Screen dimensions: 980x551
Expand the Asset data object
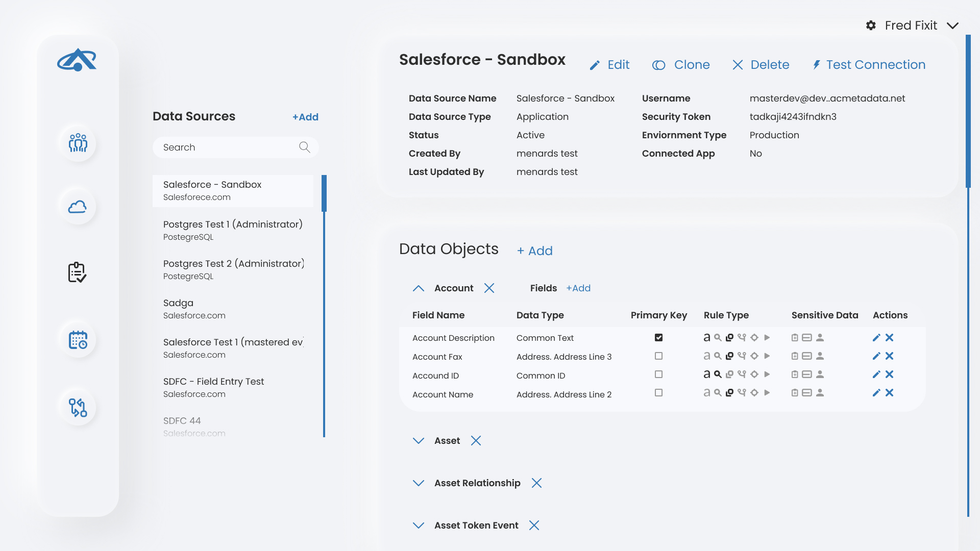(x=419, y=440)
